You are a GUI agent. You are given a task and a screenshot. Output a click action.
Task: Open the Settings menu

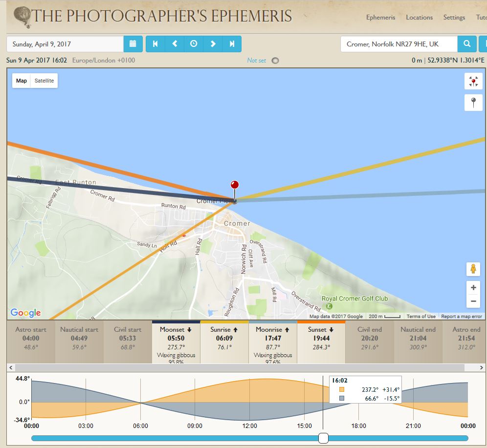[454, 17]
